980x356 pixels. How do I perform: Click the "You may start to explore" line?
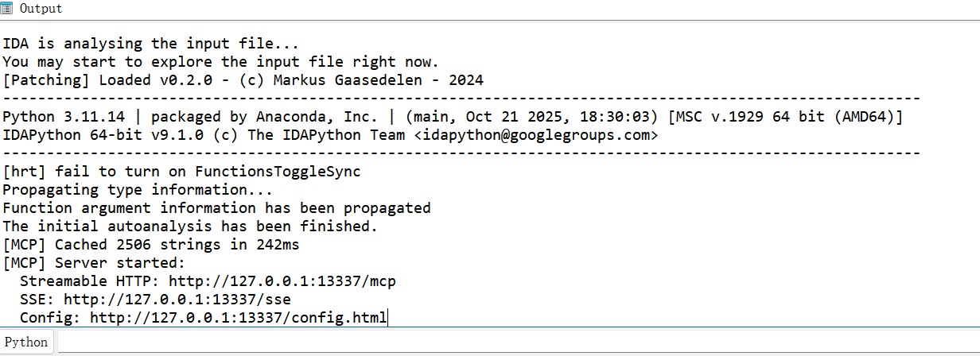(220, 62)
